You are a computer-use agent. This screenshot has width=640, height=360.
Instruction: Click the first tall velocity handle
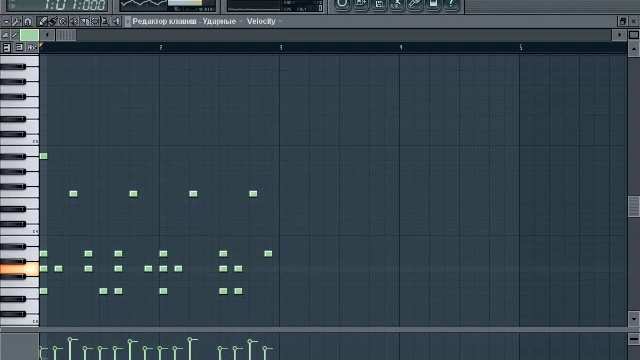point(70,340)
